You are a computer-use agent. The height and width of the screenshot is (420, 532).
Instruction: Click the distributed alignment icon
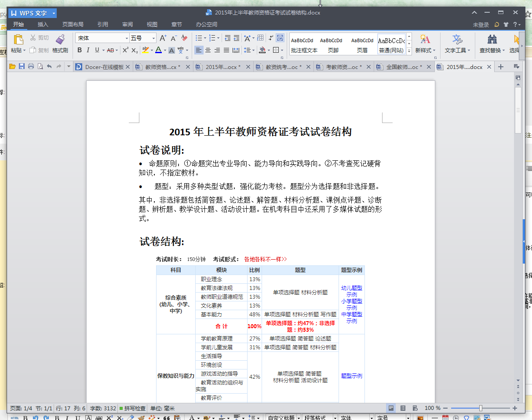[x=236, y=50]
